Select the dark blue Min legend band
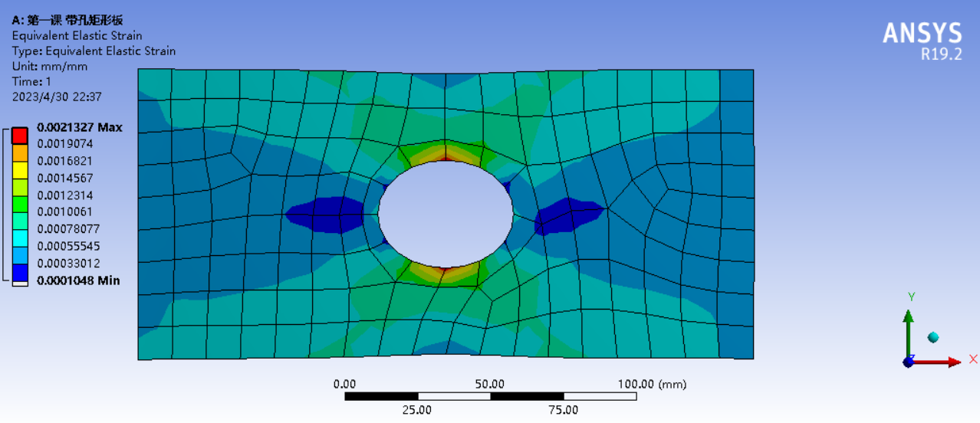980x423 pixels. point(20,272)
